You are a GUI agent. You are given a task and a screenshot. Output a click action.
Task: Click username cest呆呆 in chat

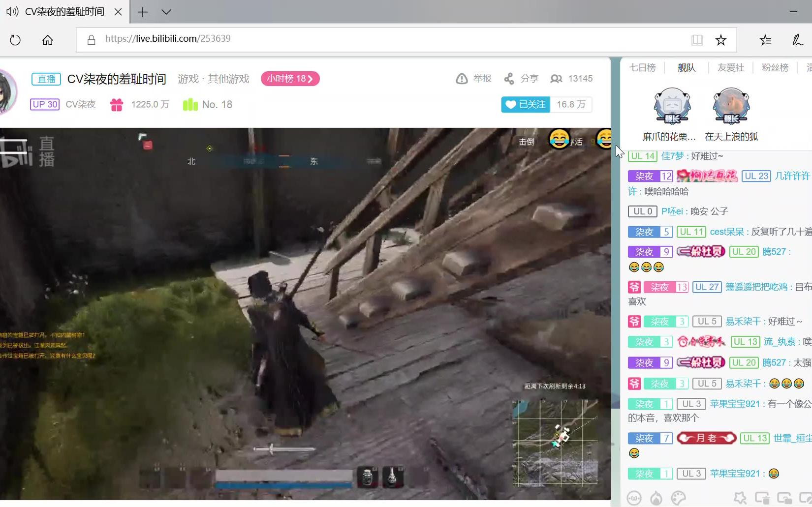(727, 232)
